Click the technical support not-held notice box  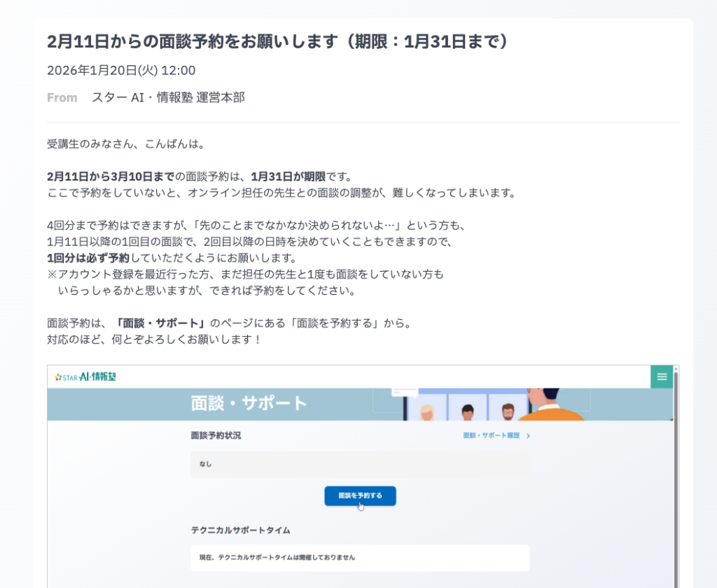(360, 557)
